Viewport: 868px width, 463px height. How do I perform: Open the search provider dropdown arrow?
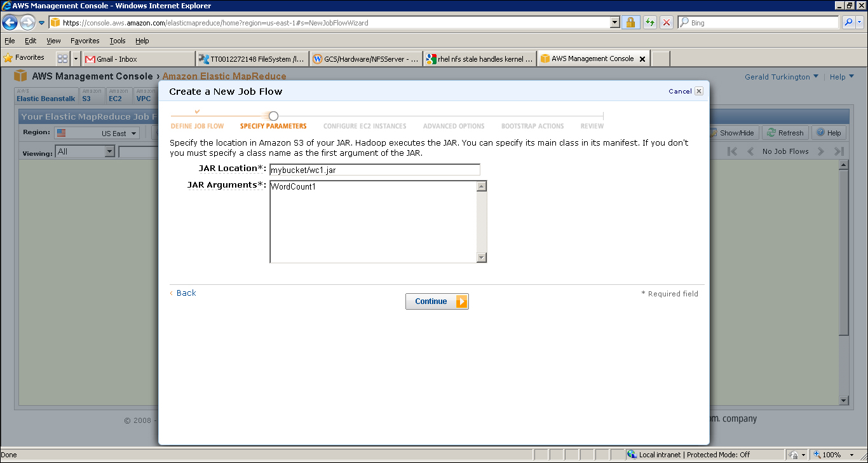click(x=860, y=22)
